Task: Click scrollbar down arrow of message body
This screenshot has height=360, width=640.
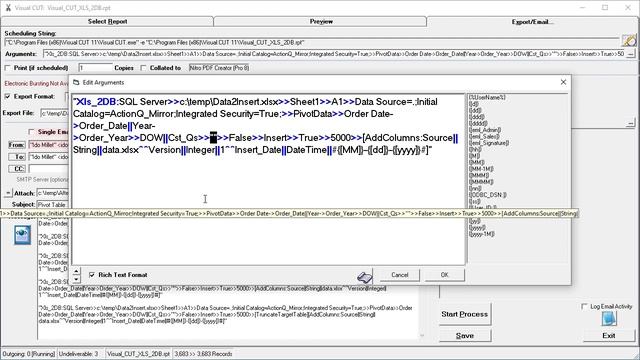Action: pos(422,336)
